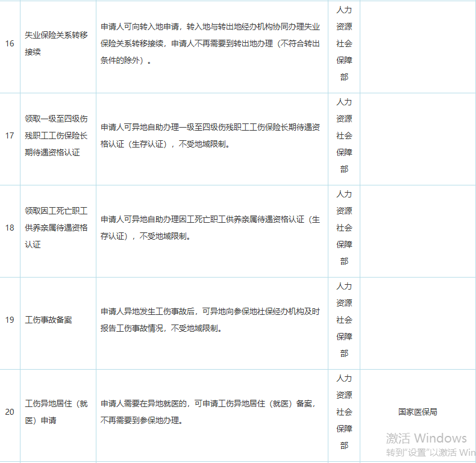Click description about 因工死亡职工供养亲属 certification

[x=210, y=228]
